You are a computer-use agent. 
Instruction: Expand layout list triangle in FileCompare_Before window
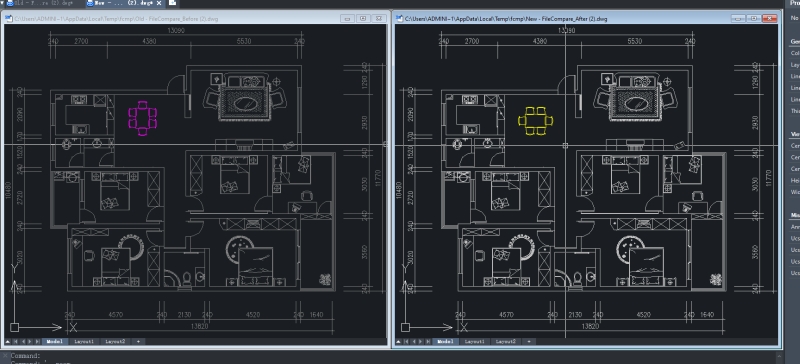pos(8,342)
